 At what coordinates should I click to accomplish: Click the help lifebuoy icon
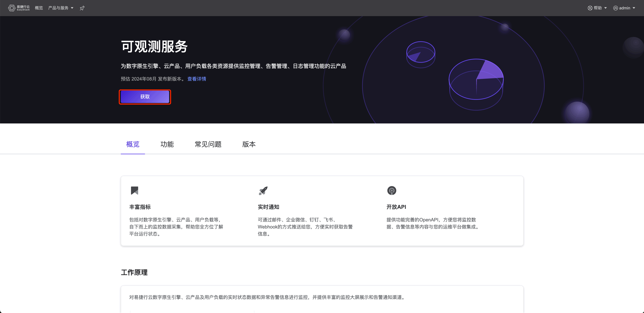590,8
